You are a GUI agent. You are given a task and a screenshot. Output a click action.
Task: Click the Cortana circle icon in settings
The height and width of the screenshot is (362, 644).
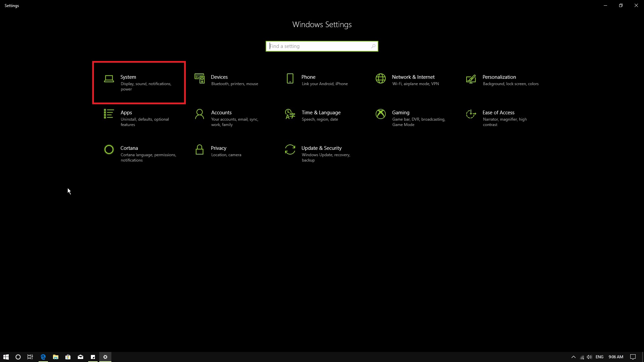(109, 149)
